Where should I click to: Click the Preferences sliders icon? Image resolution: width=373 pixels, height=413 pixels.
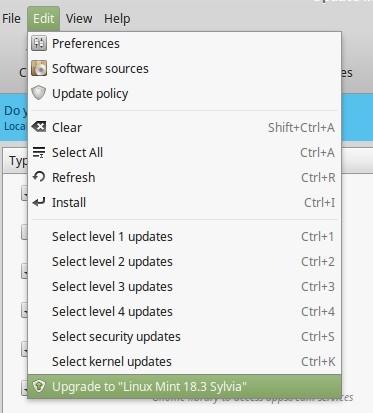(39, 43)
